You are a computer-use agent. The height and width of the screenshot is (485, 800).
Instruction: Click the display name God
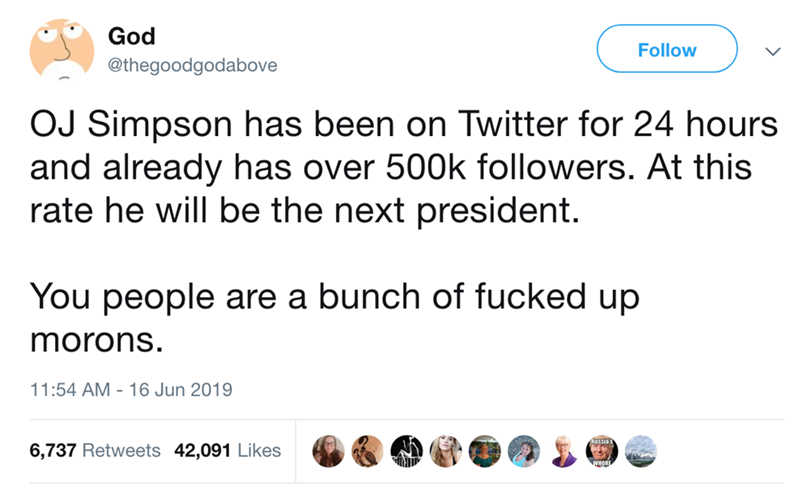(131, 37)
